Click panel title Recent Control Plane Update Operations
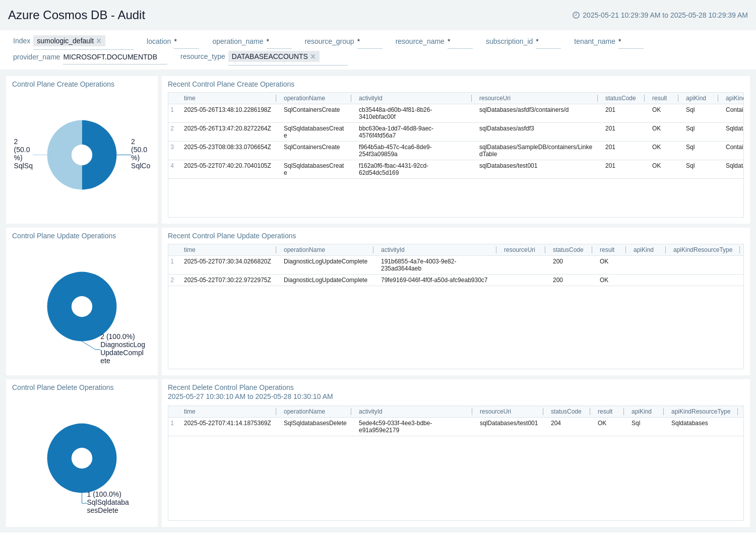Screen dimensions: 756x538 (x=232, y=236)
